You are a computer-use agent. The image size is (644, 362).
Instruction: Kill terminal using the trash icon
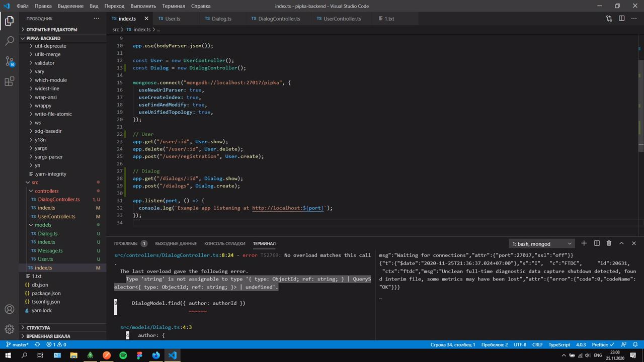[609, 243]
